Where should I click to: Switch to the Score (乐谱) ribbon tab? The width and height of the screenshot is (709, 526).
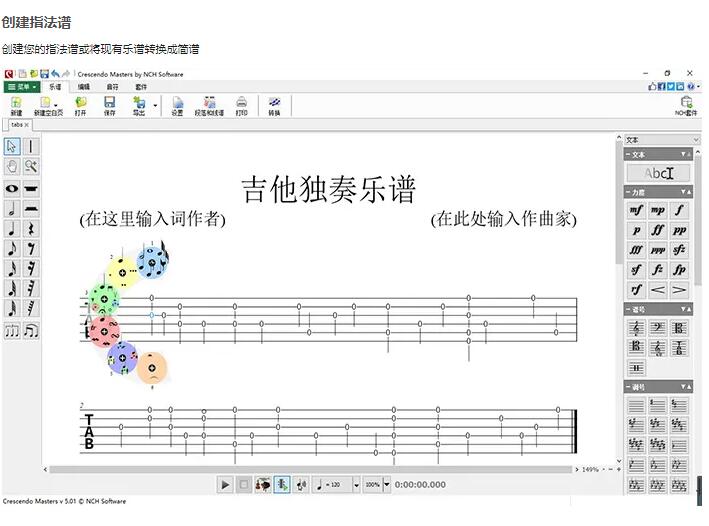click(x=55, y=87)
